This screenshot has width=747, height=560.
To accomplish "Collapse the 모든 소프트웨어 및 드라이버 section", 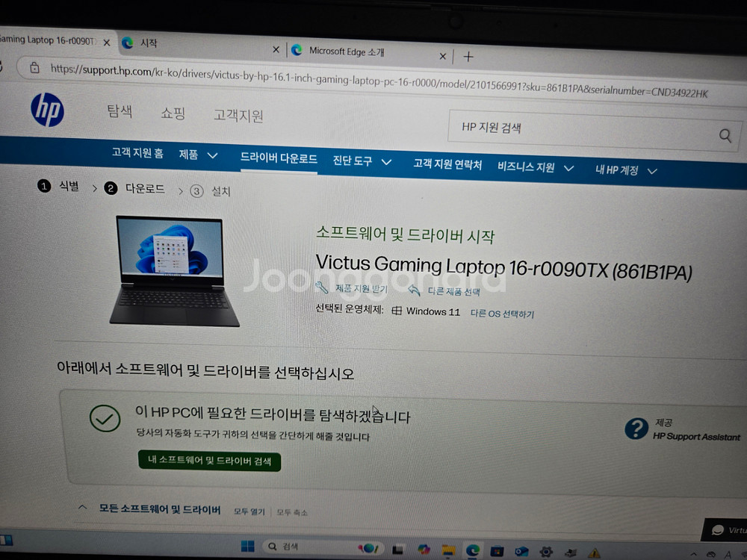I will coord(82,507).
